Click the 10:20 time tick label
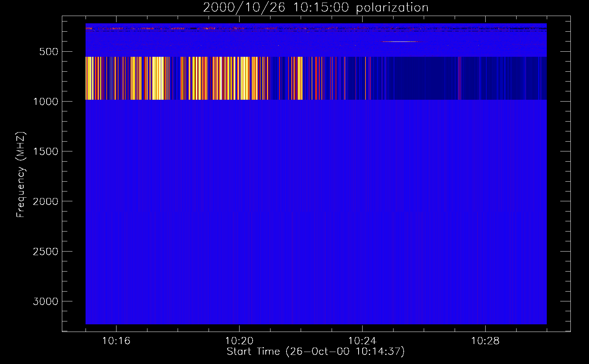 pyautogui.click(x=239, y=341)
